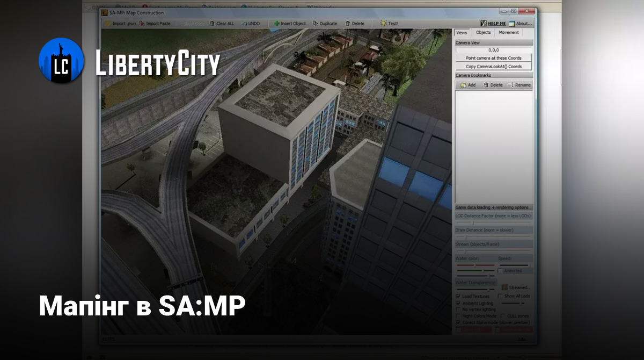Click the Stream objects/frame slider
Image resolution: width=644 pixels, height=360 pixels.
[x=494, y=251]
